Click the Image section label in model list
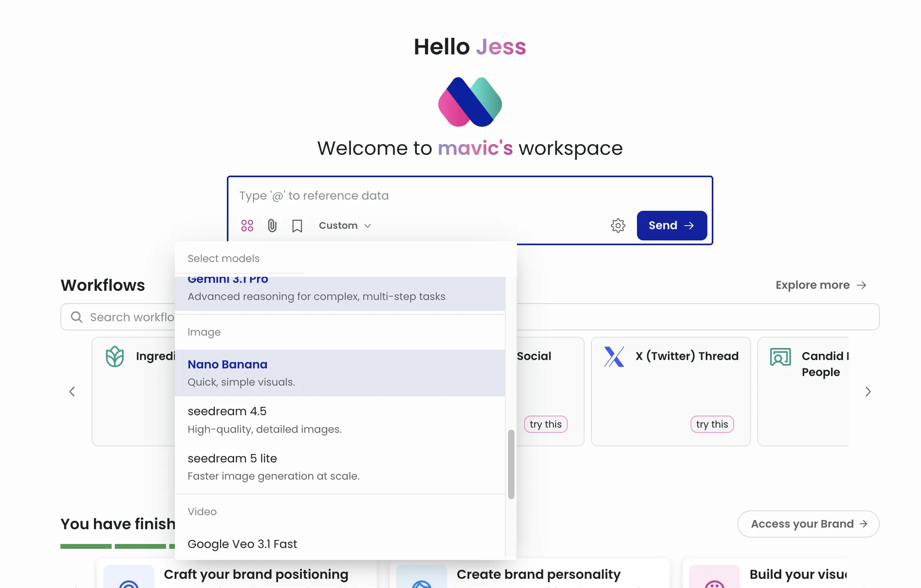Screen dimensions: 921x588 click(x=204, y=332)
